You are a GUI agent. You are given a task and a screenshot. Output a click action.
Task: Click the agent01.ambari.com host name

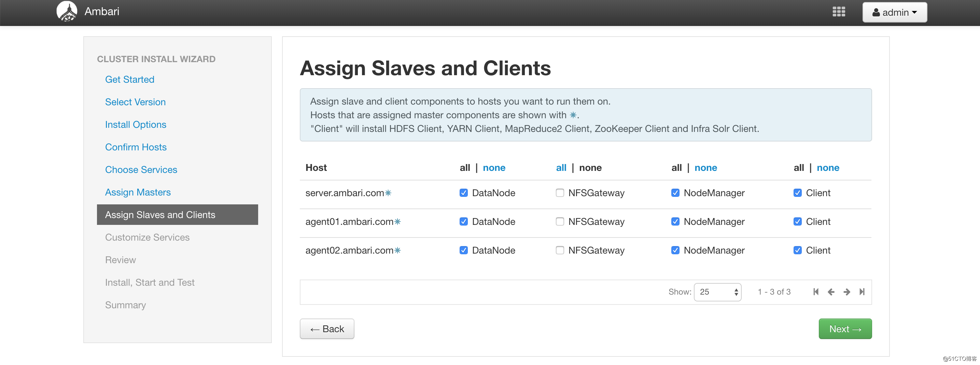[x=349, y=221]
